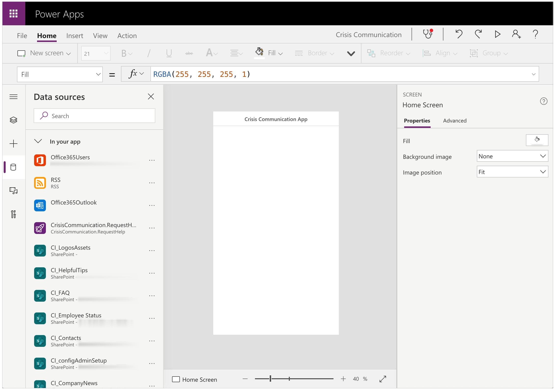Screen dimensions: 557x392
Task: Click the Undo button in toolbar
Action: pyautogui.click(x=459, y=35)
